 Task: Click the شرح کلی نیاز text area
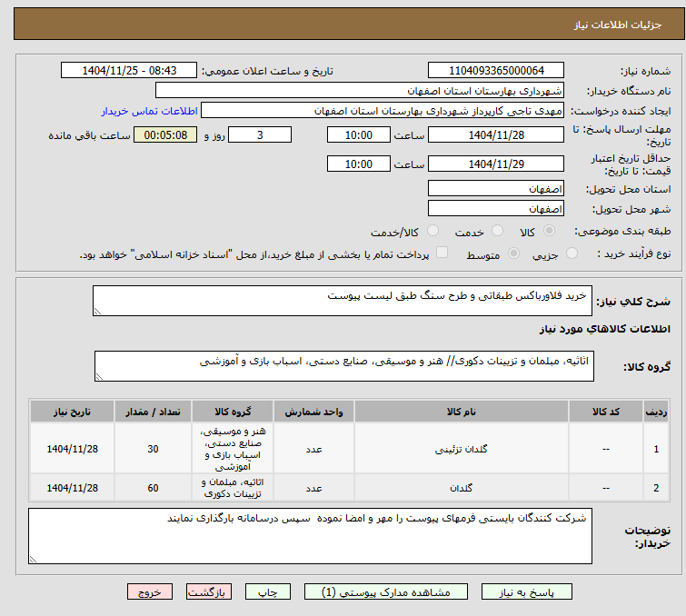click(x=343, y=301)
